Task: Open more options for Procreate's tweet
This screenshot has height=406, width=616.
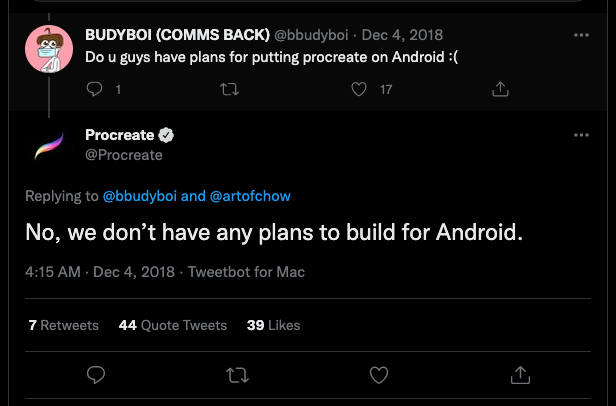Action: [581, 135]
